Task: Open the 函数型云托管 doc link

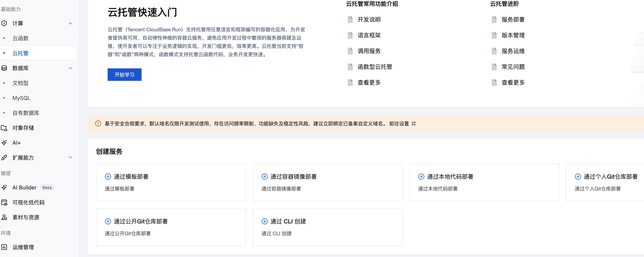Action: point(375,67)
